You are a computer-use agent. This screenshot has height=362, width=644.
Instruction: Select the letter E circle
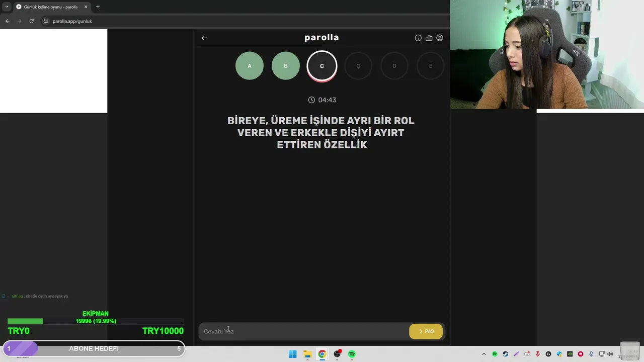pyautogui.click(x=431, y=66)
